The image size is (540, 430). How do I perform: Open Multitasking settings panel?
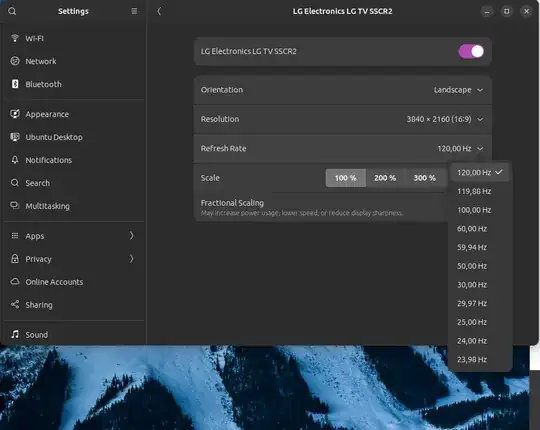[x=74, y=206]
